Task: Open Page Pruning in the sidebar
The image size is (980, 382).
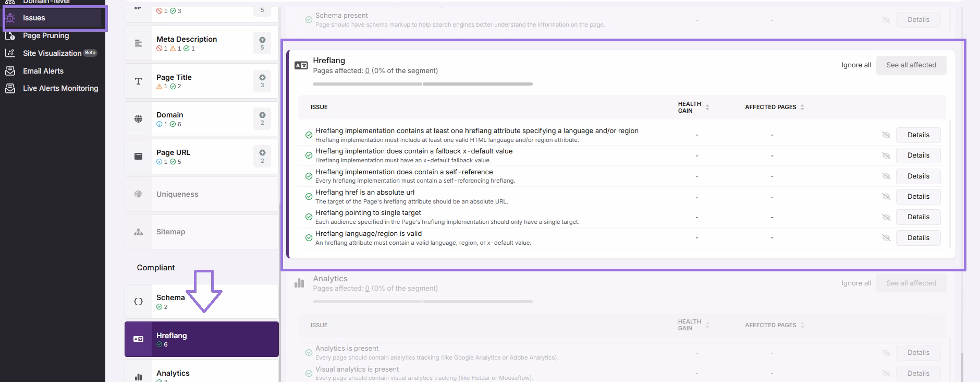Action: point(45,35)
